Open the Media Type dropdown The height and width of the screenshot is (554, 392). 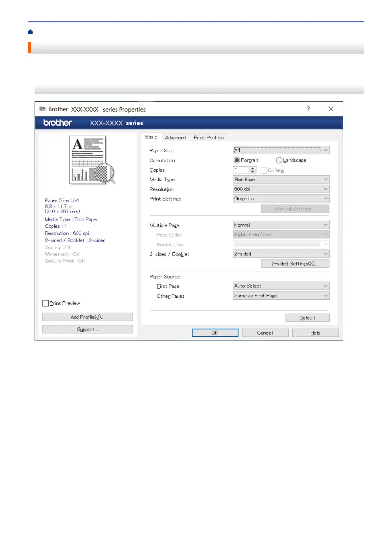[281, 179]
